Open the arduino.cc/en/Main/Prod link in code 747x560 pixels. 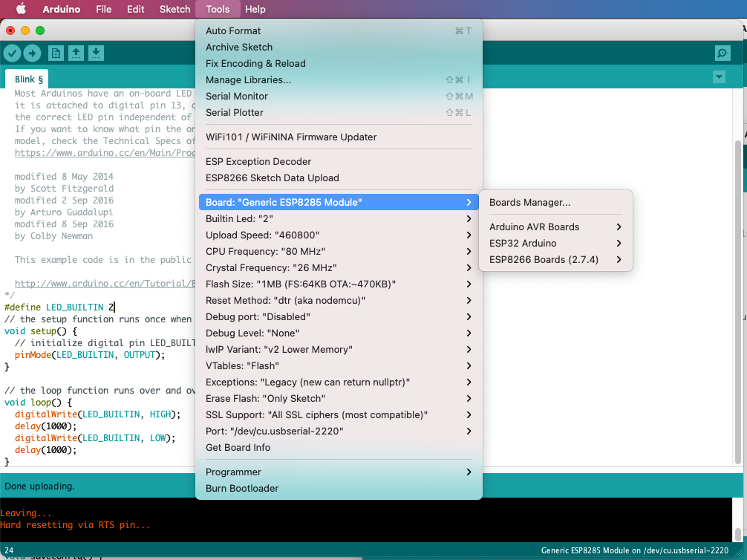tap(105, 153)
